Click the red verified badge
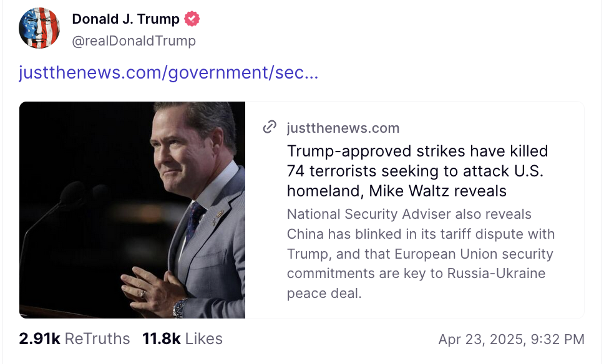604x364 pixels. point(192,19)
